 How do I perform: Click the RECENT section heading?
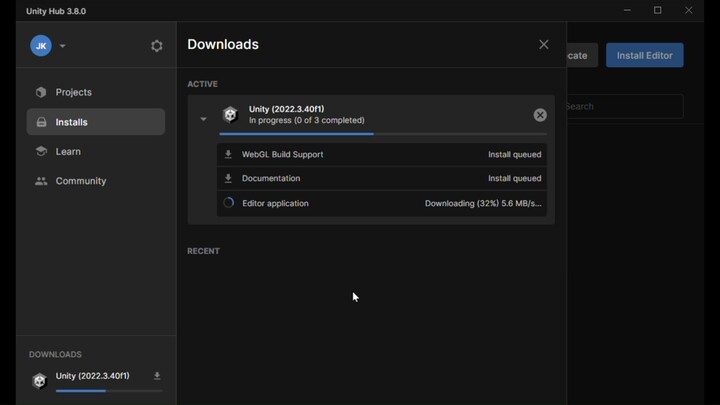203,251
